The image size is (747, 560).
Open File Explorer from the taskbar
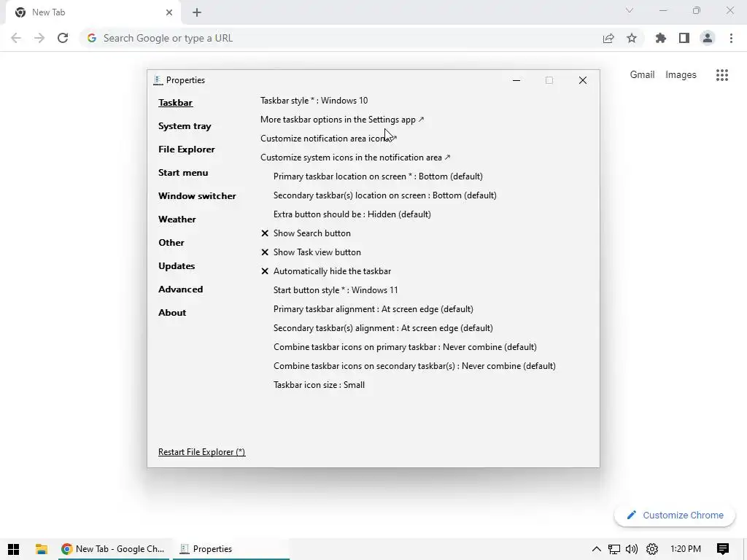pos(42,549)
